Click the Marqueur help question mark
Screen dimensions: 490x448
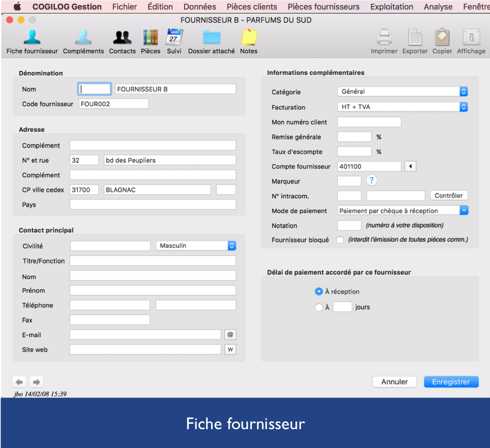371,180
